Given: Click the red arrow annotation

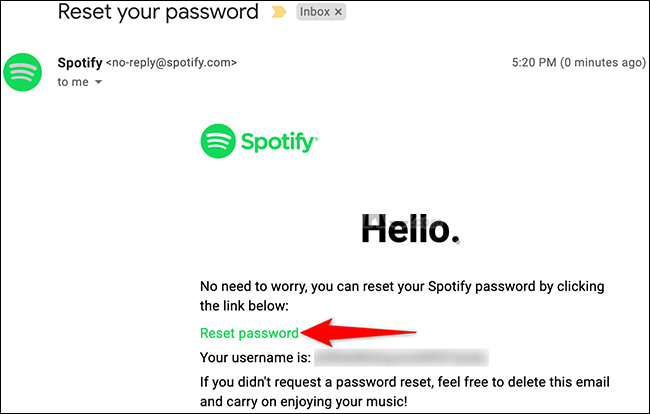Looking at the screenshot, I should [x=359, y=332].
